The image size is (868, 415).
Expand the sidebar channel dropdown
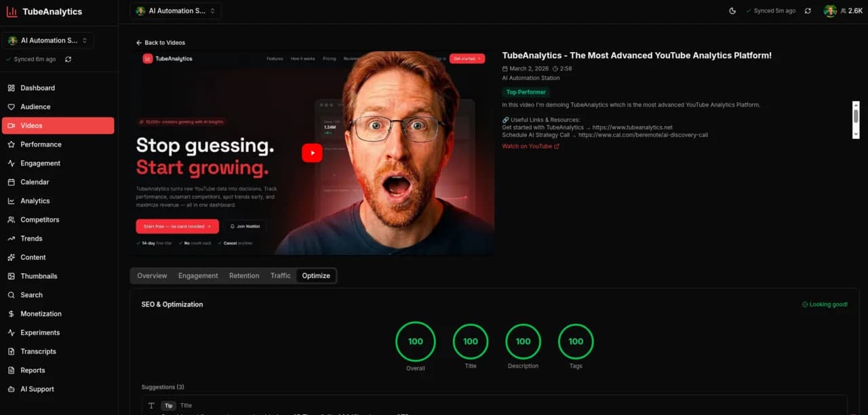[x=47, y=40]
